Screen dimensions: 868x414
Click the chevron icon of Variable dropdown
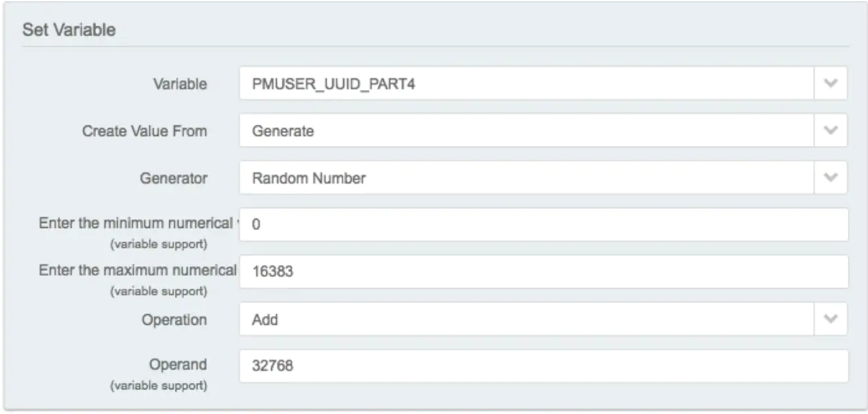click(830, 84)
